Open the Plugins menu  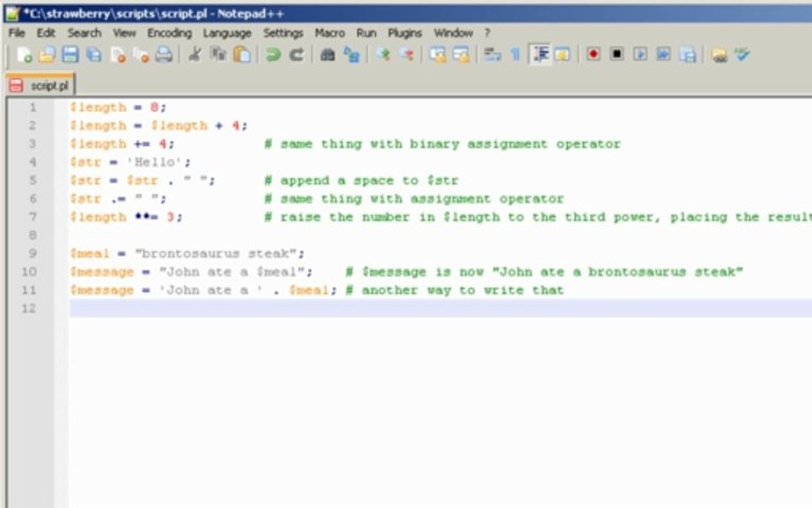tap(405, 32)
